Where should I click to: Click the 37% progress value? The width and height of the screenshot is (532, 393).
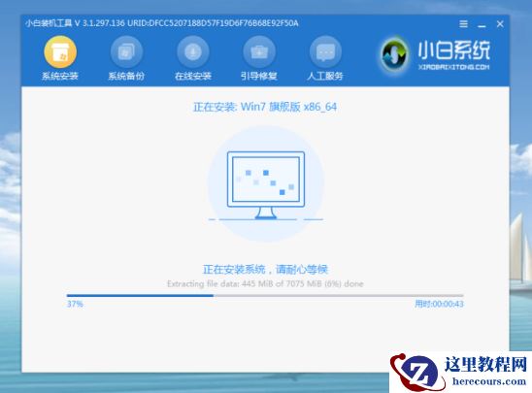tap(75, 304)
